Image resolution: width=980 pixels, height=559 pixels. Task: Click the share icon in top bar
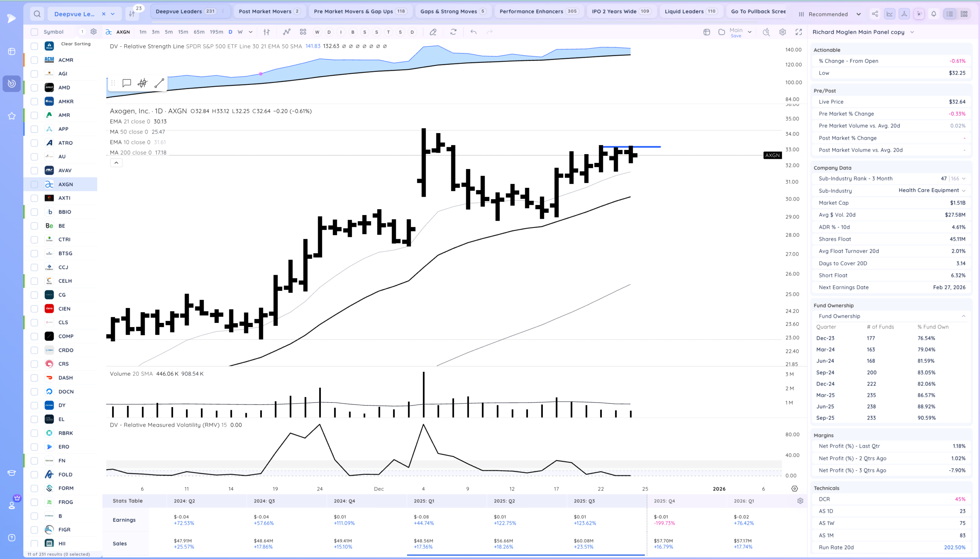coord(875,14)
